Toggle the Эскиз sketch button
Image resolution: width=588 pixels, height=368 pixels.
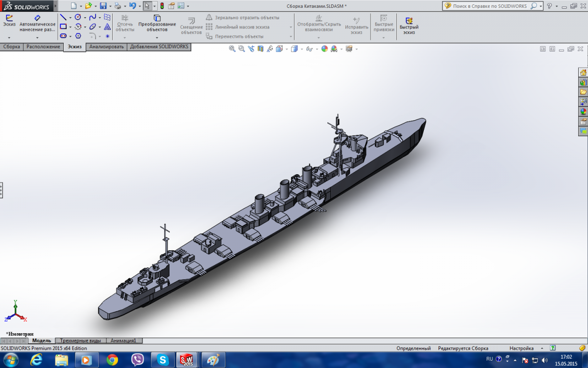[9, 20]
